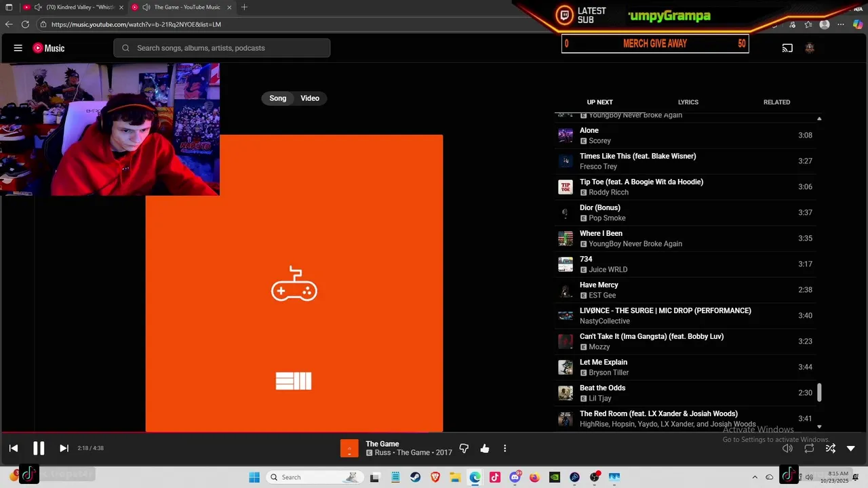Dislike The Game with thumbs down
This screenshot has width=868, height=488.
[x=465, y=448]
